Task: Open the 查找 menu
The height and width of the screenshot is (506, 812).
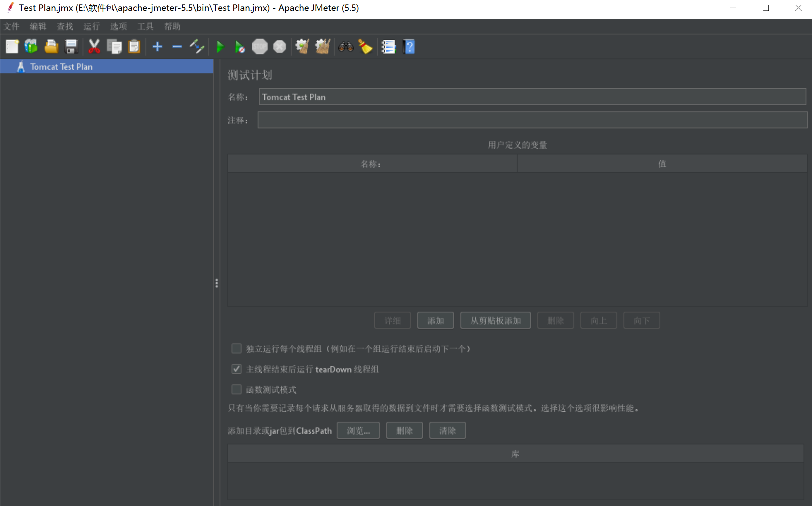Action: (65, 27)
